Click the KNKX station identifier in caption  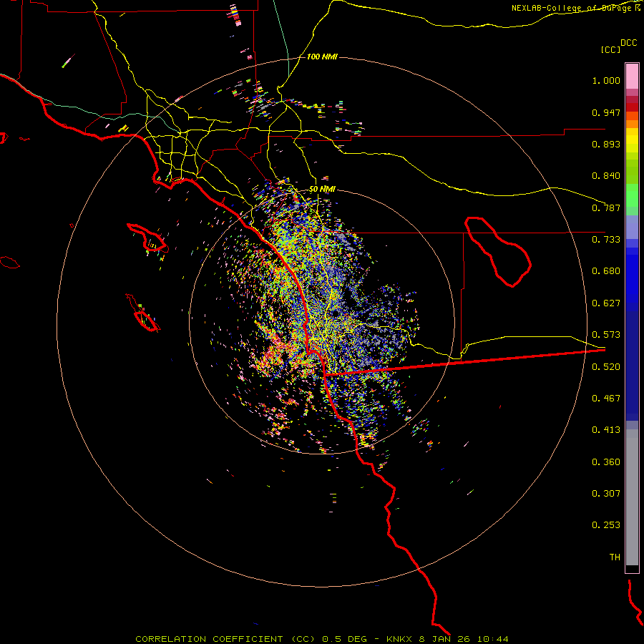[x=399, y=639]
